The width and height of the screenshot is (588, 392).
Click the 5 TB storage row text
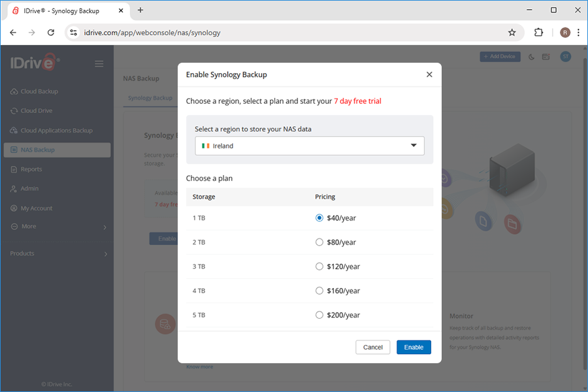point(199,315)
